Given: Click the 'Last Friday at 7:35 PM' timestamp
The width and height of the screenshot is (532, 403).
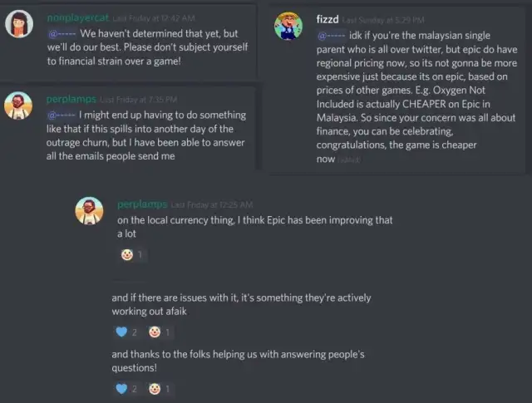Looking at the screenshot, I should click(132, 100).
